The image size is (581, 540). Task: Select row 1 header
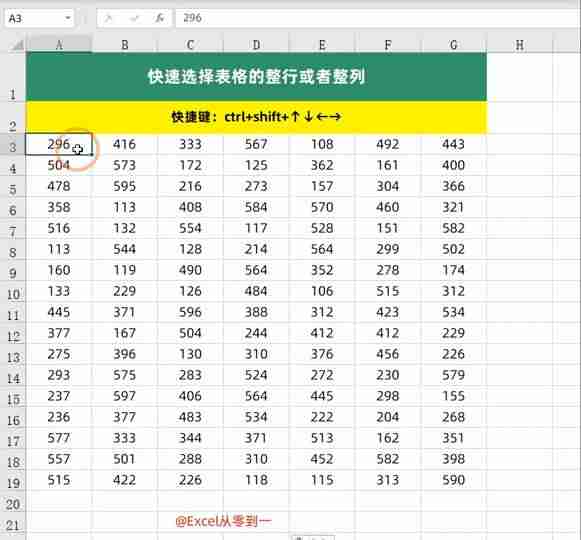tap(13, 77)
